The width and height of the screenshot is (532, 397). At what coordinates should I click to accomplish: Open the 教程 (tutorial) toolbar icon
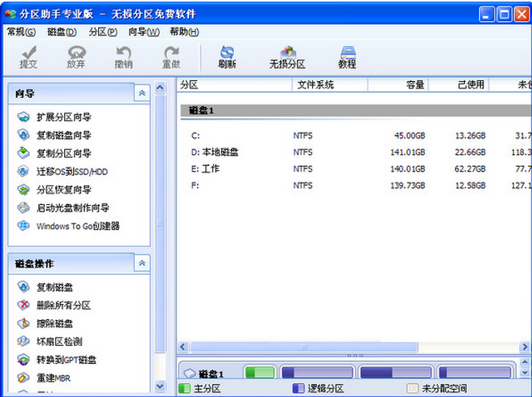point(347,57)
